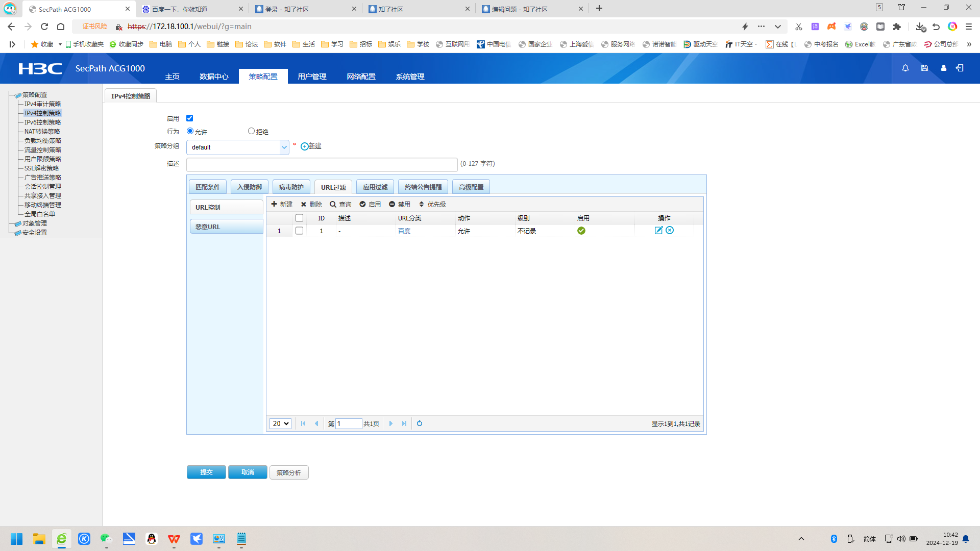Click the 新建 plus icon next to policy group
The height and width of the screenshot is (551, 980).
[x=305, y=146]
